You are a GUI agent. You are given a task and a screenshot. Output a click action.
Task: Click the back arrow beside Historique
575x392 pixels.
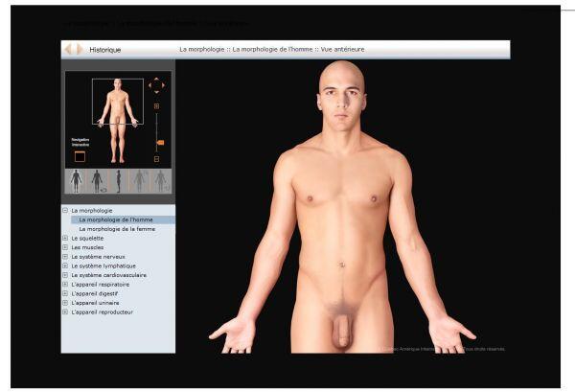[68, 49]
